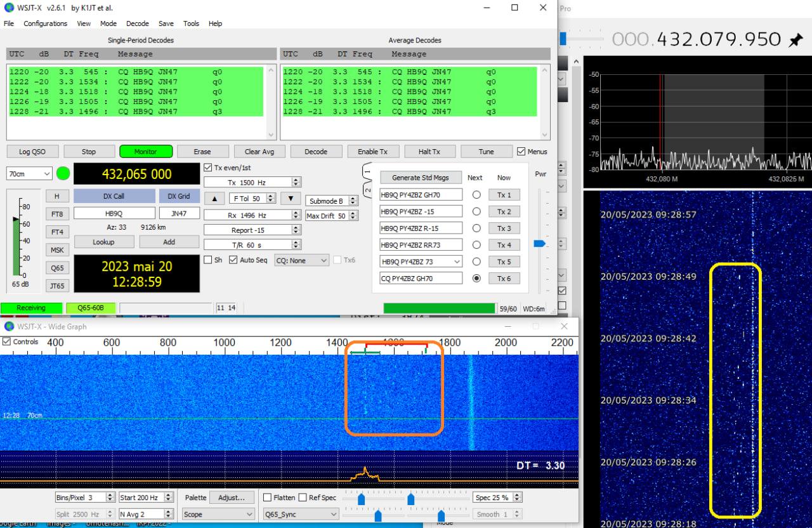Click the Generate Std Msgs button

click(420, 178)
